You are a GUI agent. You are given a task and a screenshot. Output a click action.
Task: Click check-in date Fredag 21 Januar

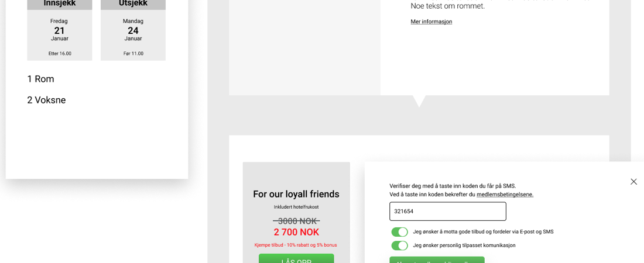coord(60,30)
